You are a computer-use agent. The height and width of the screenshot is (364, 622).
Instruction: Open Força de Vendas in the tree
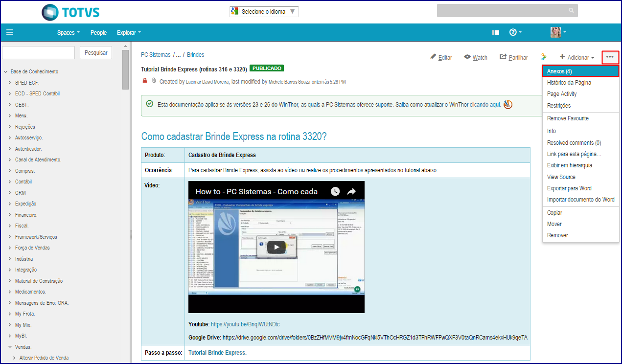pos(32,248)
